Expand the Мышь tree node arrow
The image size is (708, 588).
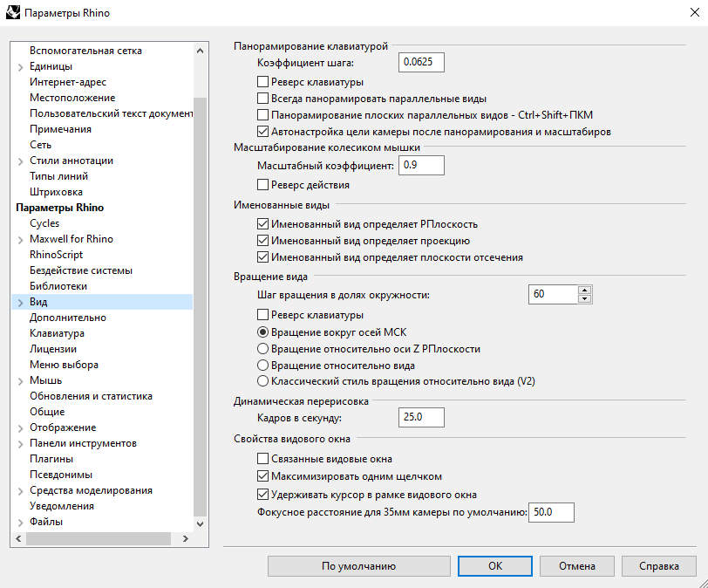click(x=20, y=381)
